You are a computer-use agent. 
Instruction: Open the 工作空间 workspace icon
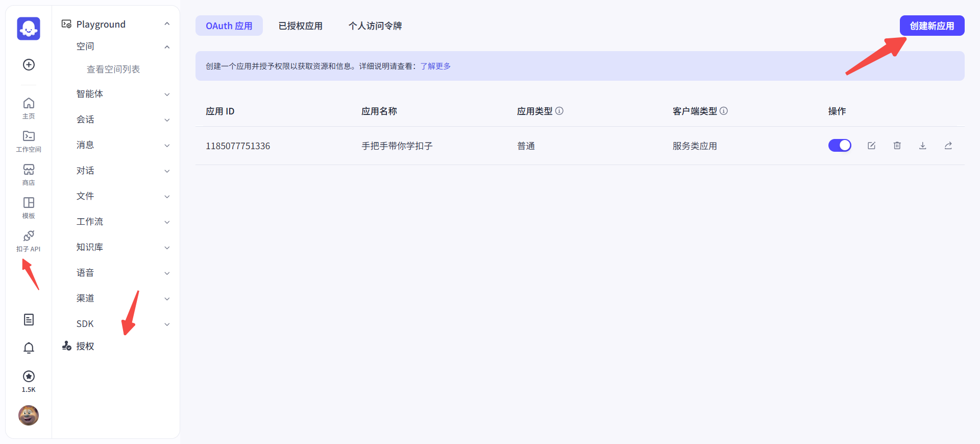pyautogui.click(x=29, y=136)
